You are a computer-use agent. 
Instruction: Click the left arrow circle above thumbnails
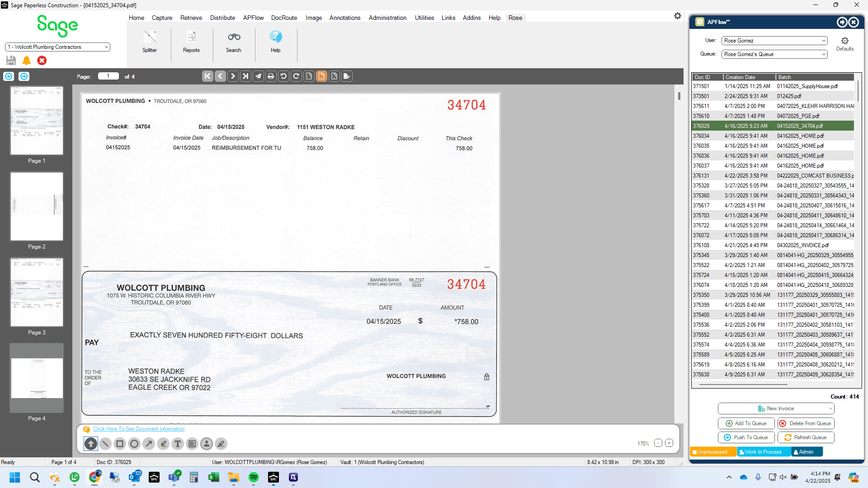click(9, 76)
